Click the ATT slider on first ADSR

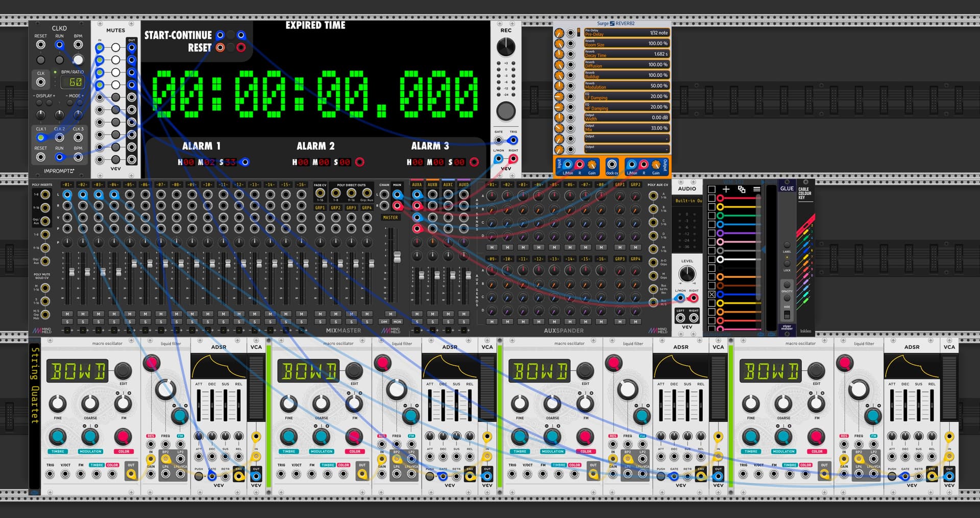(x=199, y=405)
